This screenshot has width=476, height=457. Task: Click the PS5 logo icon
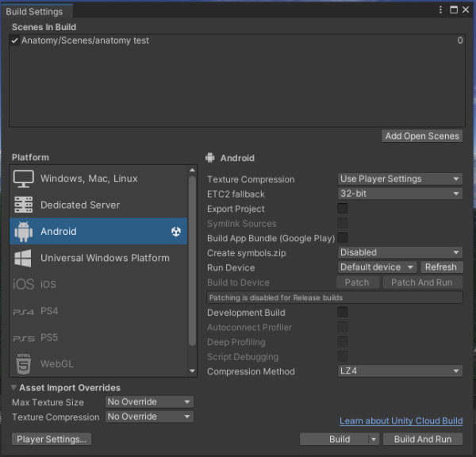pyautogui.click(x=24, y=338)
